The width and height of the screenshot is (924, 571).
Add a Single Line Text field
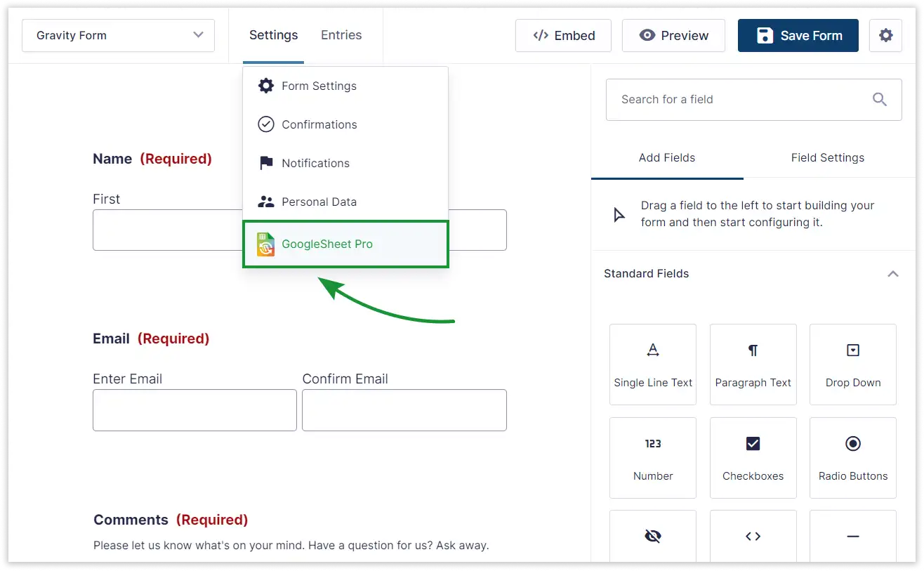pyautogui.click(x=653, y=365)
